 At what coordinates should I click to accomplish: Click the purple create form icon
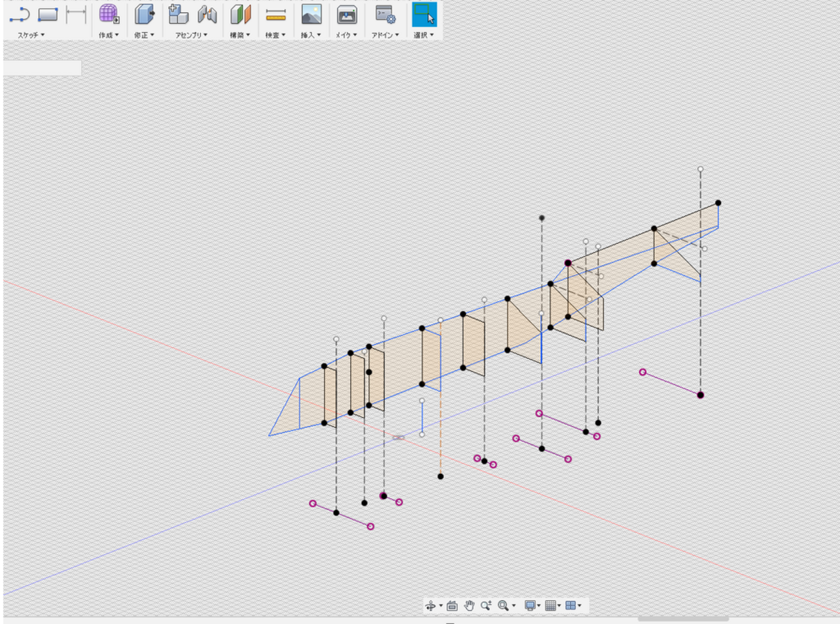coord(109,14)
